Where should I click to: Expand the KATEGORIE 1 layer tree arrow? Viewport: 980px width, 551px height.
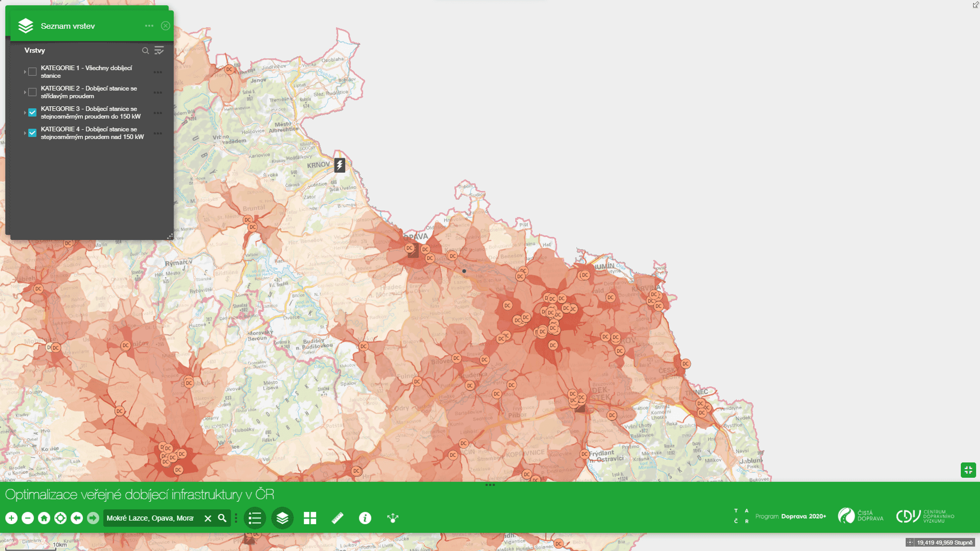(x=25, y=72)
